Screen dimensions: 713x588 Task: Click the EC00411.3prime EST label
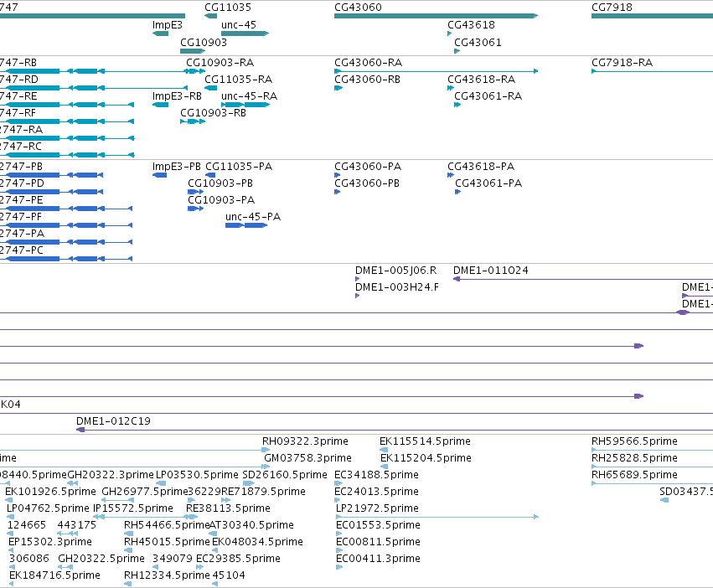(x=379, y=559)
